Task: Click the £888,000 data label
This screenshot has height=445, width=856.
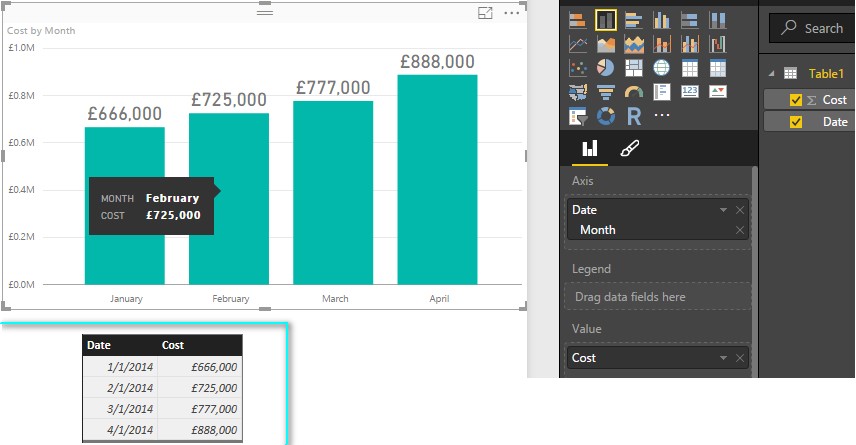Action: pyautogui.click(x=437, y=62)
